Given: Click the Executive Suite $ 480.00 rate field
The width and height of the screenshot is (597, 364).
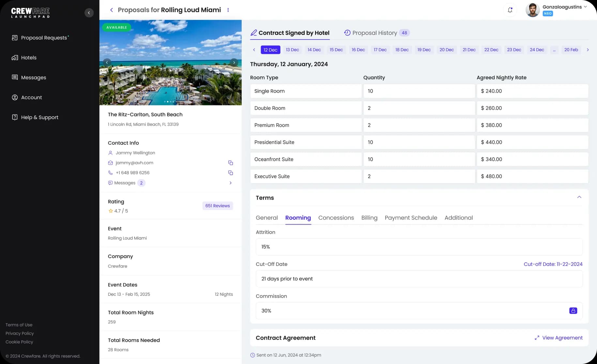Looking at the screenshot, I should 532,176.
